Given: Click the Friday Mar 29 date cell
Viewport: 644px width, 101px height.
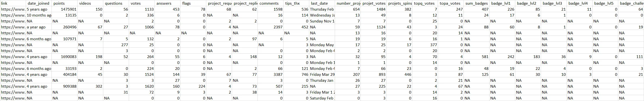Looking at the screenshot, I should point(322,75).
